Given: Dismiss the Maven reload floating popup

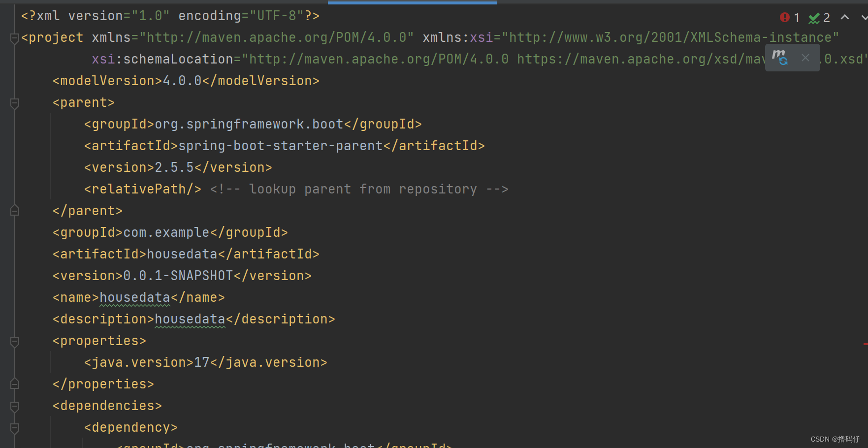Looking at the screenshot, I should click(x=805, y=58).
